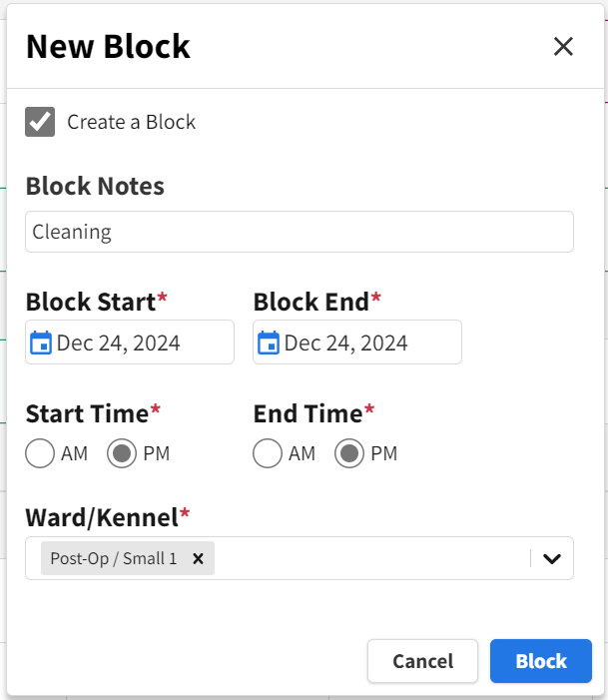
Task: Close the New Block dialog
Action: click(x=563, y=46)
